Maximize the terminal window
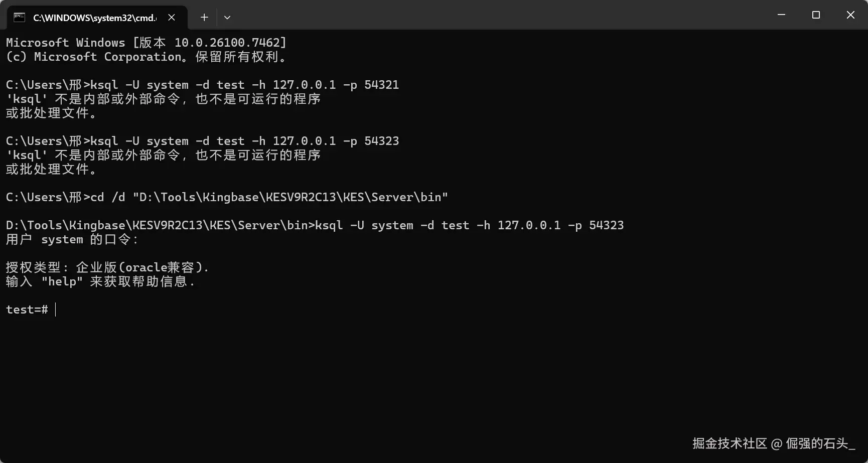 click(x=816, y=15)
